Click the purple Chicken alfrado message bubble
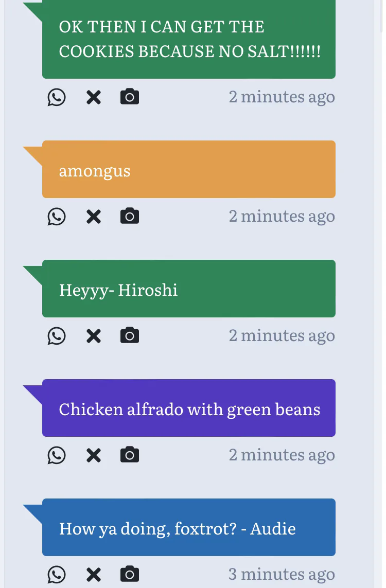Screen dimensions: 386x588 pyautogui.click(x=188, y=408)
